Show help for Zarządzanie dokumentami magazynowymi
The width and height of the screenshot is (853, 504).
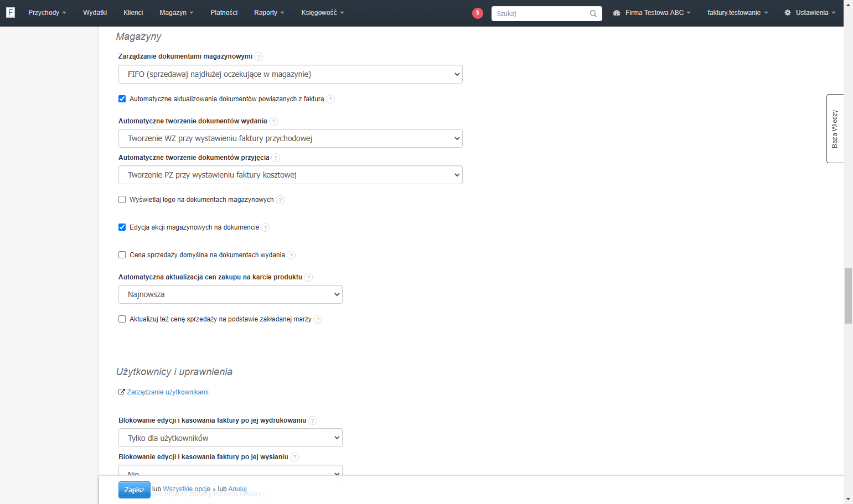click(x=259, y=56)
